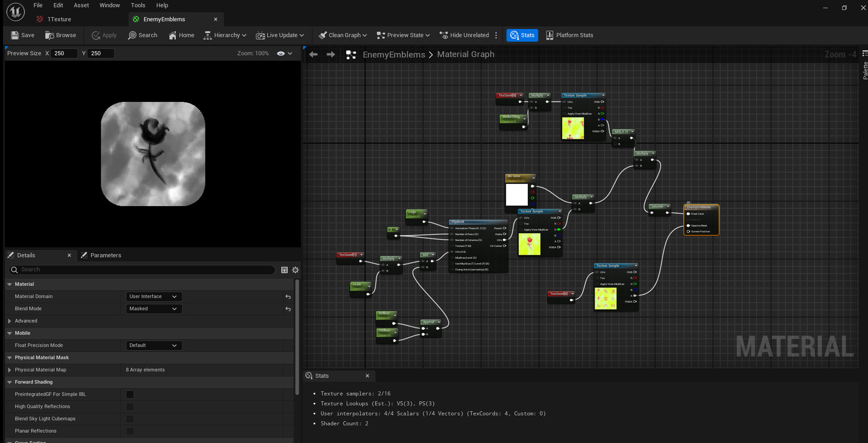Viewport: 868px width, 443px height.
Task: Enable Blend Sky Light Cubemaps checkbox
Action: pos(130,419)
